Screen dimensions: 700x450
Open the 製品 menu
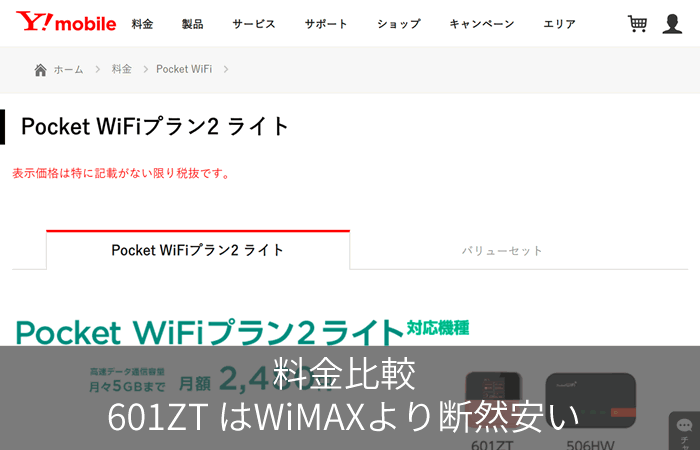192,24
